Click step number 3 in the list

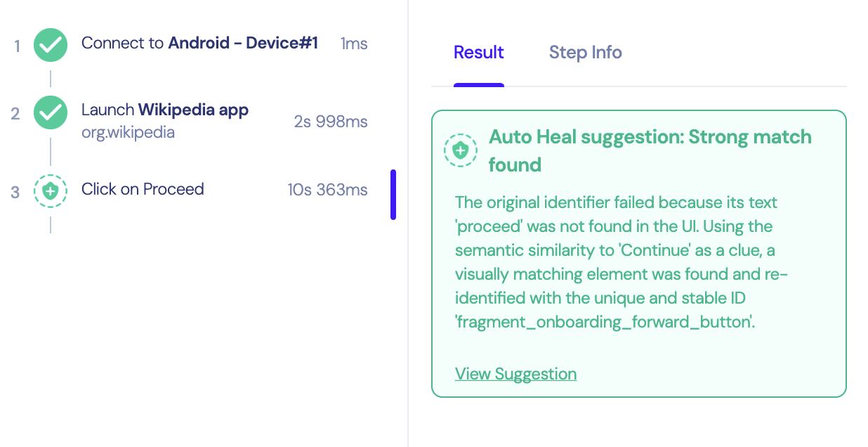coord(15,191)
